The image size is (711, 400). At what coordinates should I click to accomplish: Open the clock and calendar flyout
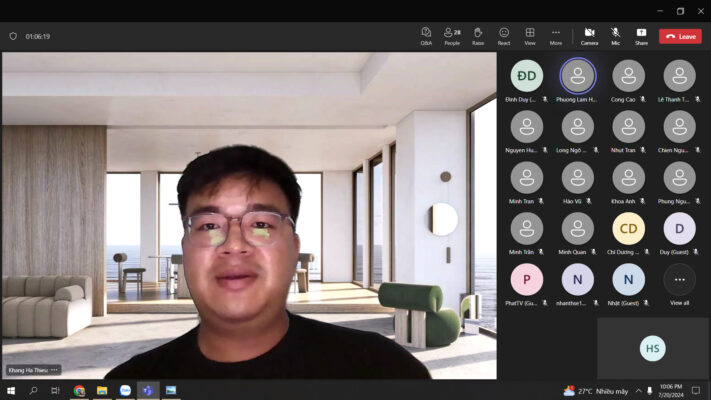pyautogui.click(x=671, y=390)
